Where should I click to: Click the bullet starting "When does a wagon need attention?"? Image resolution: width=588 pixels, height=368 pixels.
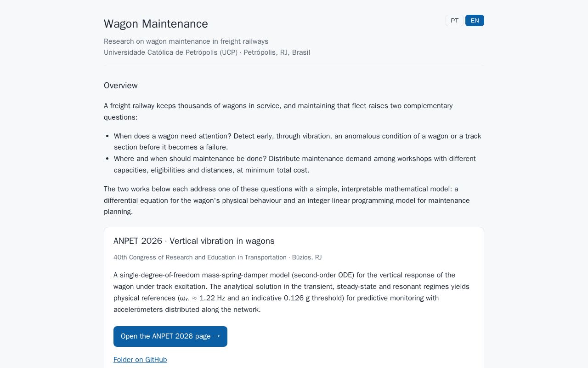click(298, 142)
